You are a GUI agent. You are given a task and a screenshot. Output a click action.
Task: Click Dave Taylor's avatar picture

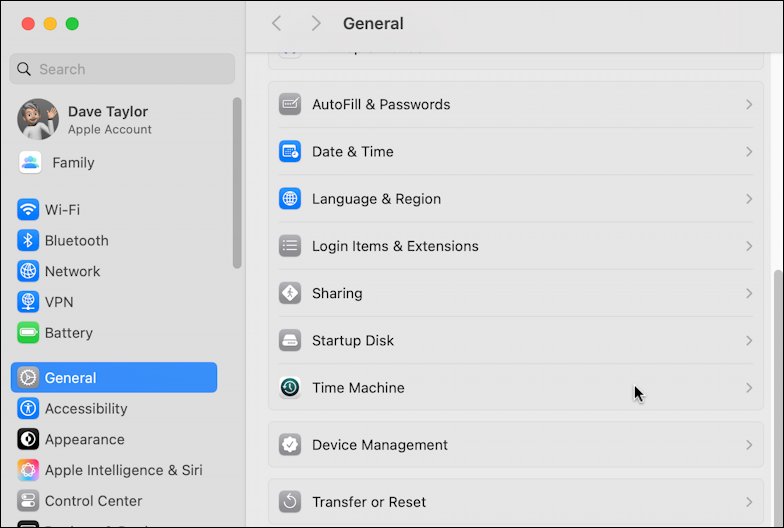(38, 119)
